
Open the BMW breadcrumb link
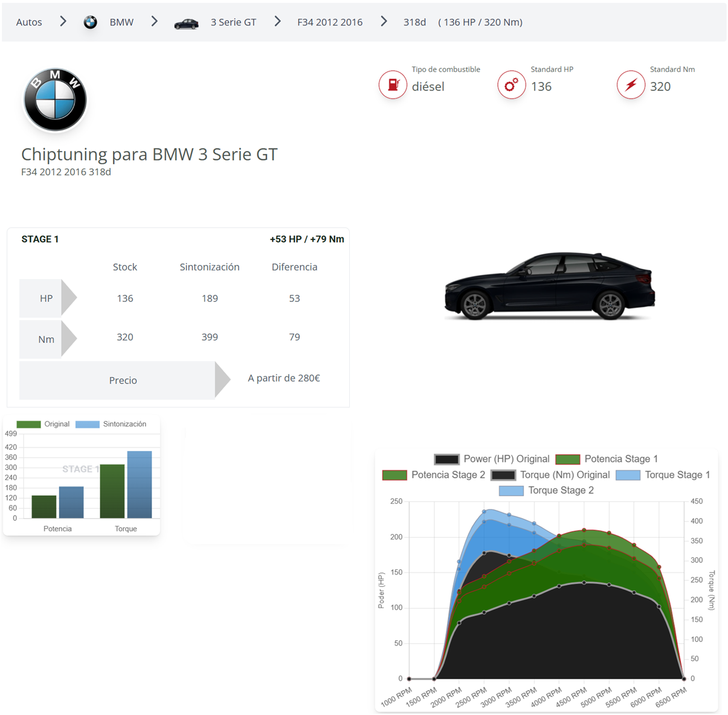click(x=121, y=22)
